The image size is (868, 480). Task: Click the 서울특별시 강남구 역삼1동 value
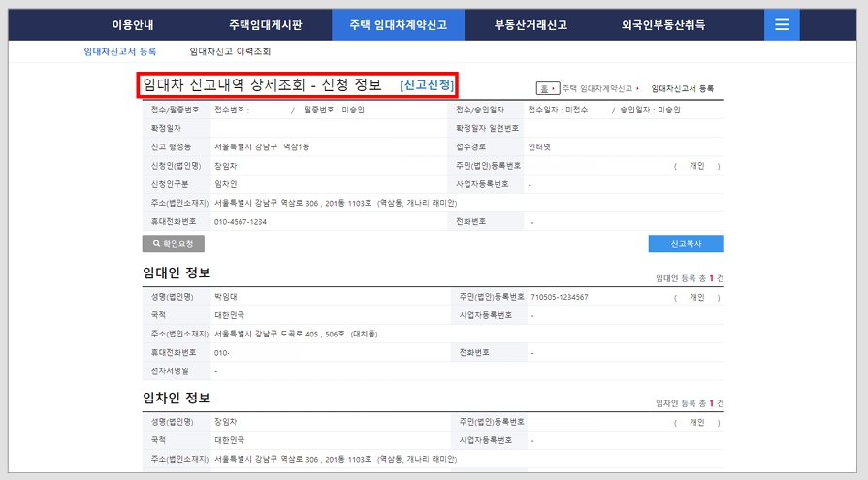pos(262,146)
